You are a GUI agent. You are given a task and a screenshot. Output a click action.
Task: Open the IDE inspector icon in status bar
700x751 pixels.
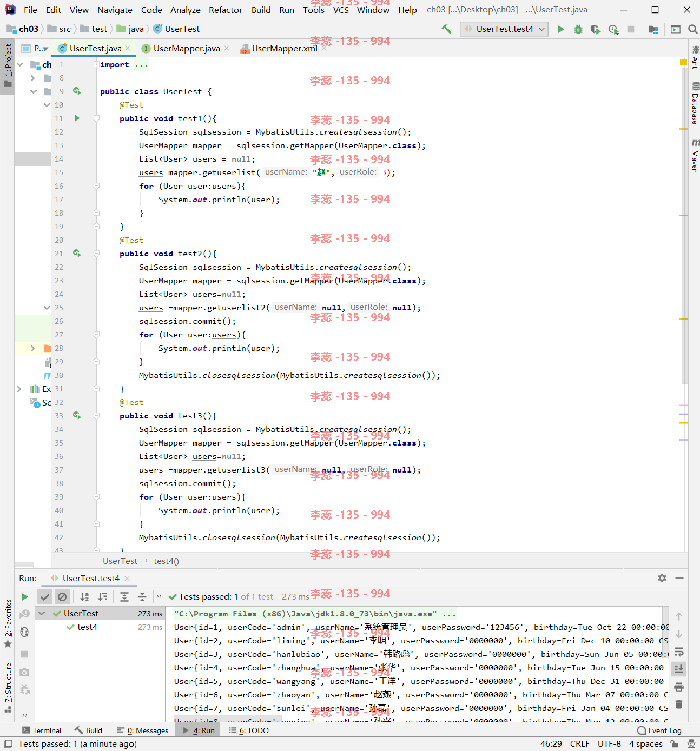click(691, 744)
